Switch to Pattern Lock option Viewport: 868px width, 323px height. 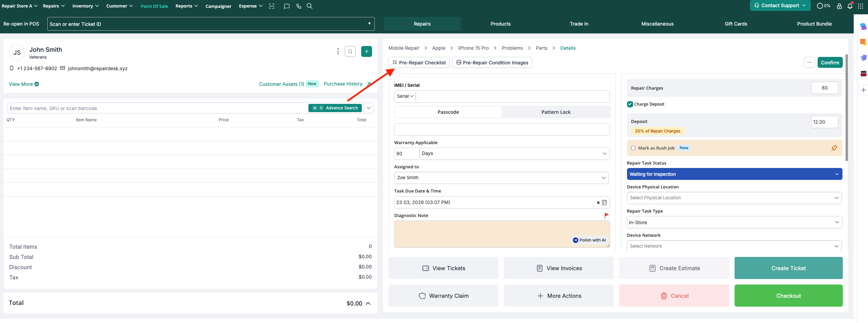(556, 112)
